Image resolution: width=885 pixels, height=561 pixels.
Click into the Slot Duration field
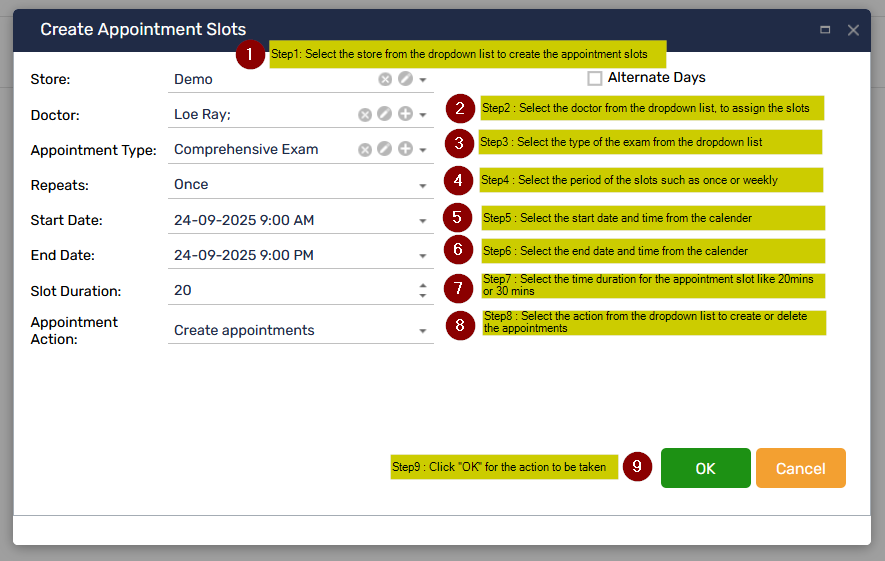(x=290, y=291)
